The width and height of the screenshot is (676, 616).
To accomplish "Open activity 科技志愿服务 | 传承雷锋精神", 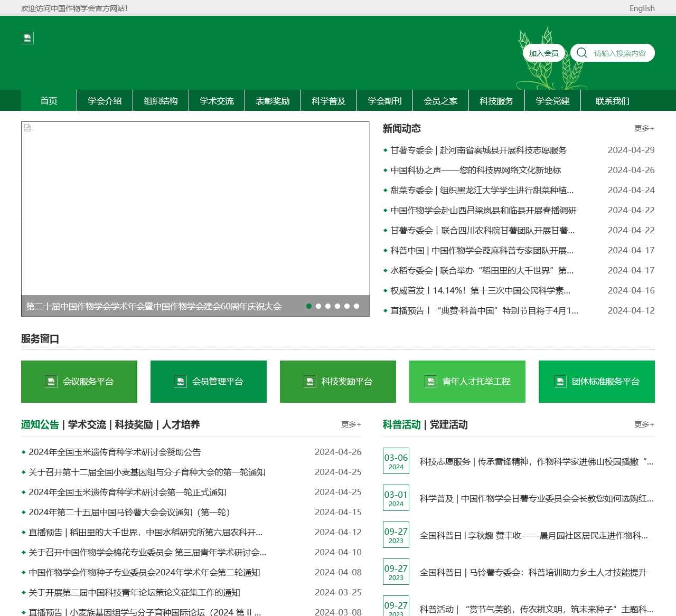I will pos(537,461).
